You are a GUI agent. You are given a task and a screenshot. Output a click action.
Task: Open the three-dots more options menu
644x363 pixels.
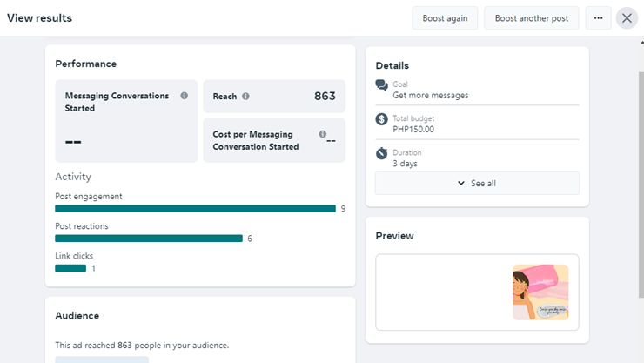click(598, 18)
